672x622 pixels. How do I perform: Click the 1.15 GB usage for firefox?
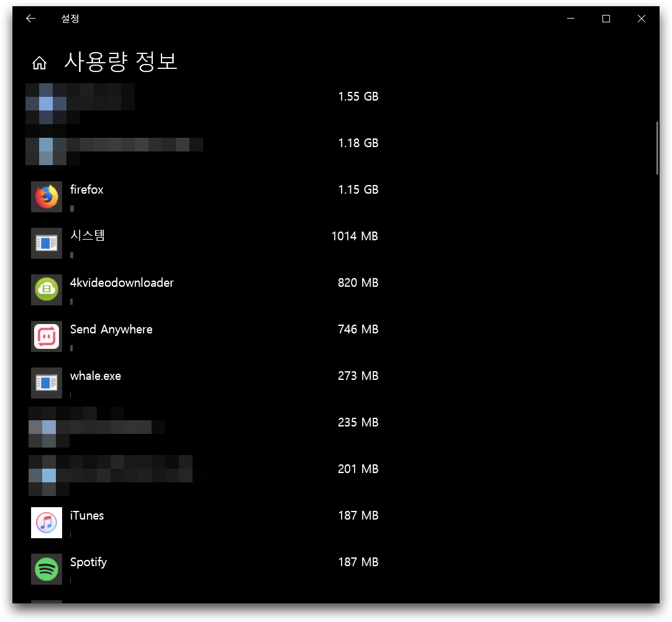(358, 189)
